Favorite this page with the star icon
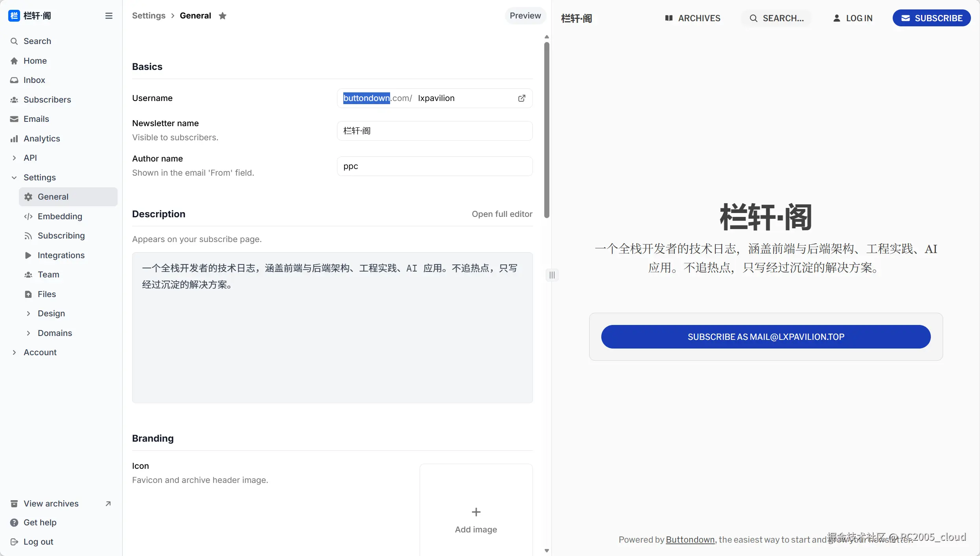This screenshot has width=980, height=556. click(223, 16)
